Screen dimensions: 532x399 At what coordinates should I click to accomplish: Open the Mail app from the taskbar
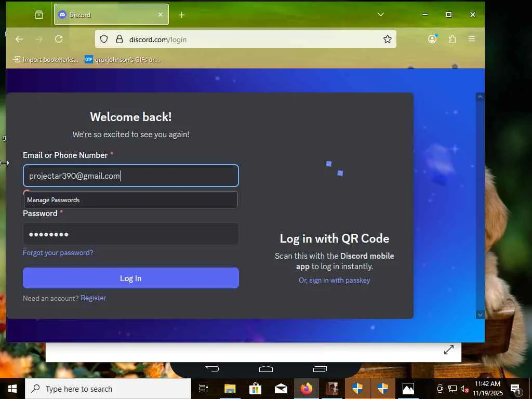[281, 389]
